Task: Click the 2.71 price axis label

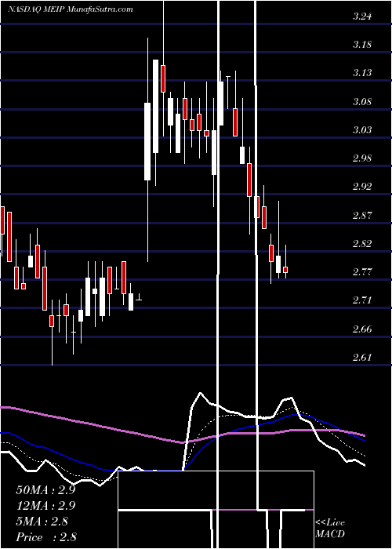Action: [362, 300]
